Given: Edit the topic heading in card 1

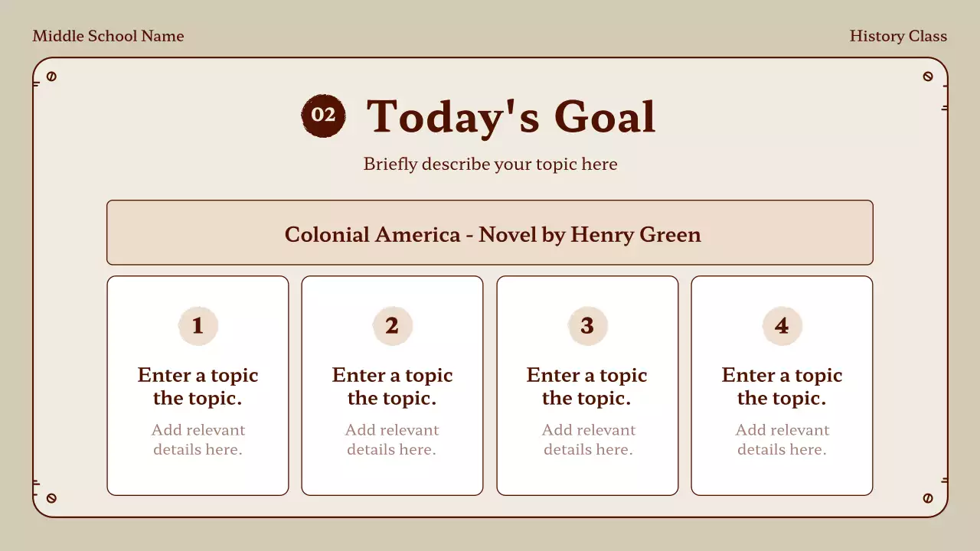Looking at the screenshot, I should (198, 386).
